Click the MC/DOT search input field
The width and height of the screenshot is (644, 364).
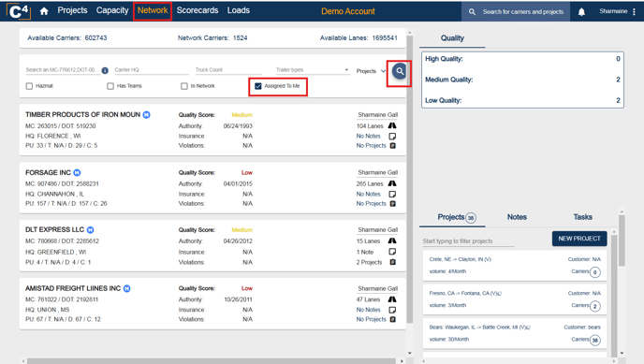(x=63, y=70)
